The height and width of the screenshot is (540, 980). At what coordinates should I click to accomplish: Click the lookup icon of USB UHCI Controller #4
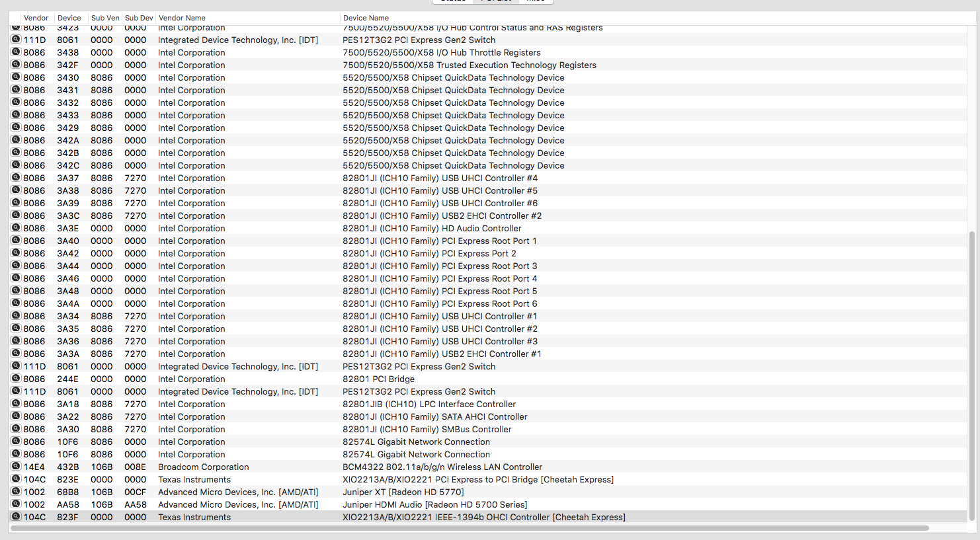[16, 177]
